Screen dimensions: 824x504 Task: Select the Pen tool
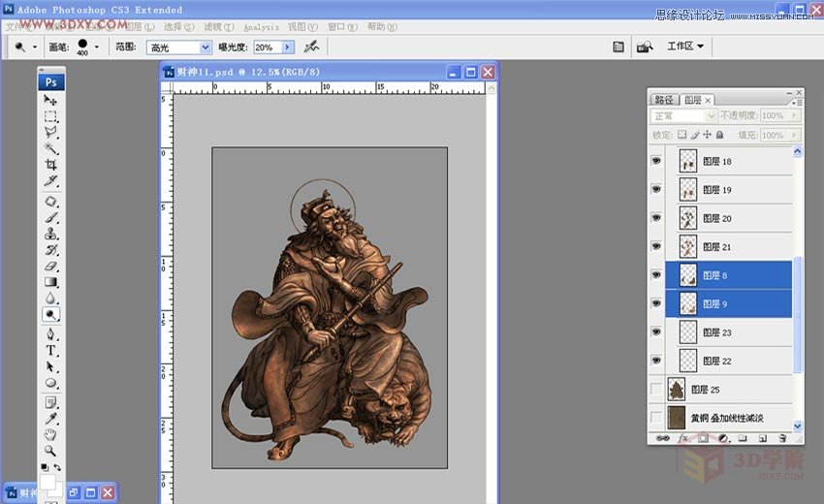50,334
